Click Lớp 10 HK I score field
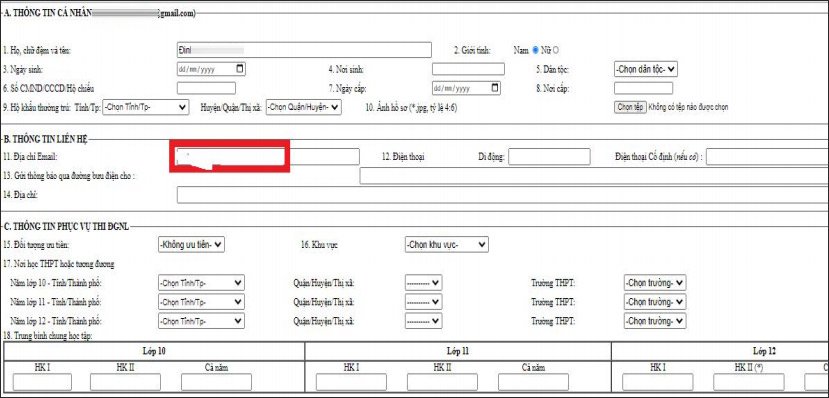This screenshot has height=398, width=829. (x=42, y=382)
